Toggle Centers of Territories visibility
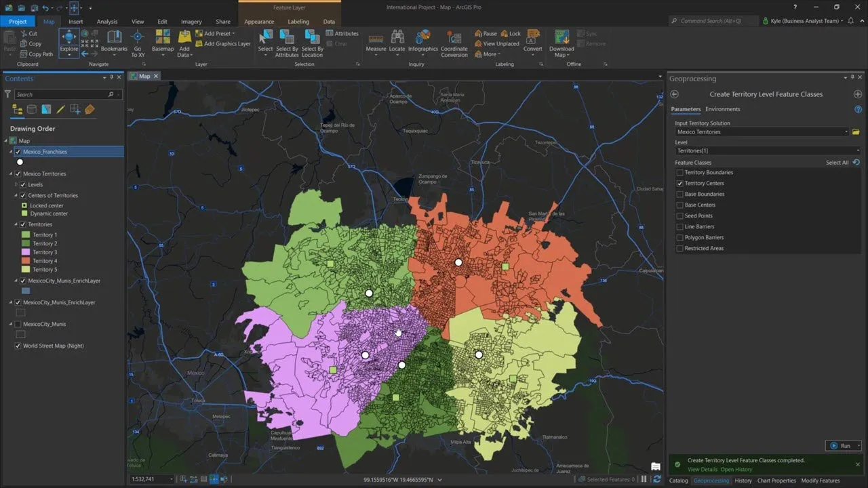The width and height of the screenshot is (868, 488). (22, 195)
